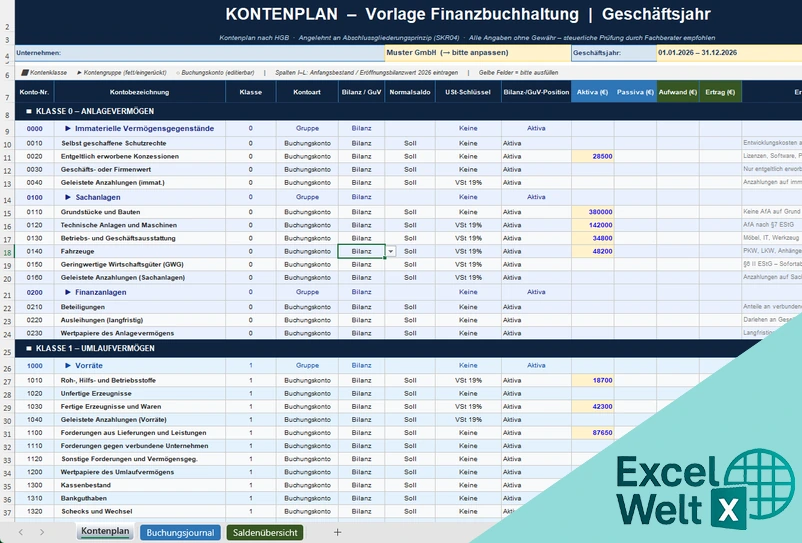Select the Bilanz cell in Fahrzeuge row
Viewport: 802px width, 543px height.
coord(361,251)
